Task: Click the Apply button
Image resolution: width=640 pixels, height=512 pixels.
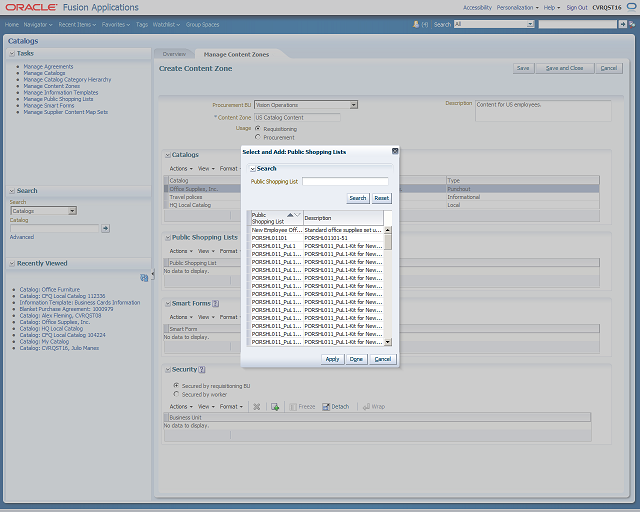Action: [x=332, y=359]
